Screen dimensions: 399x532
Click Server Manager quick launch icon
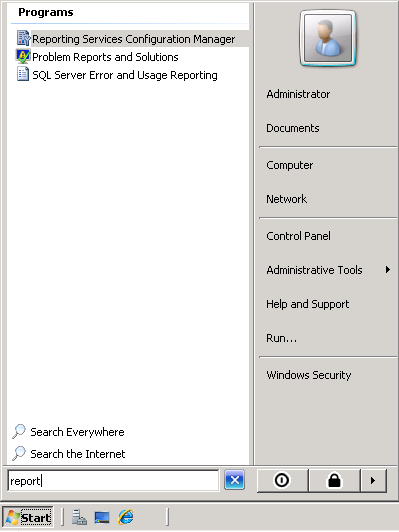click(x=79, y=517)
